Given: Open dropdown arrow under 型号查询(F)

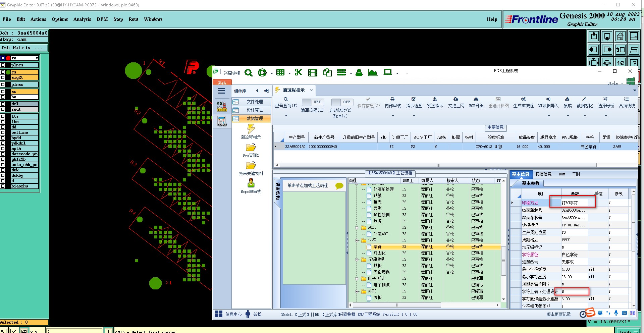Looking at the screenshot, I should pyautogui.click(x=286, y=116).
